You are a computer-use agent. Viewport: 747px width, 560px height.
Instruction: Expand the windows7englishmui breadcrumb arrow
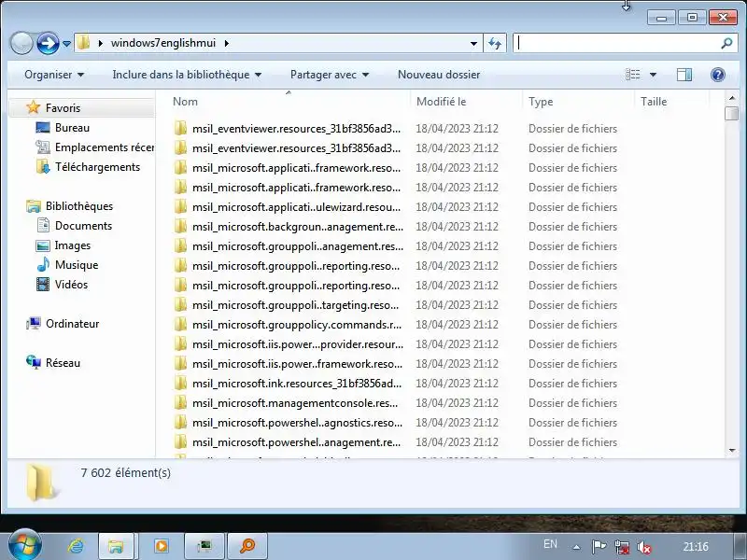[226, 43]
